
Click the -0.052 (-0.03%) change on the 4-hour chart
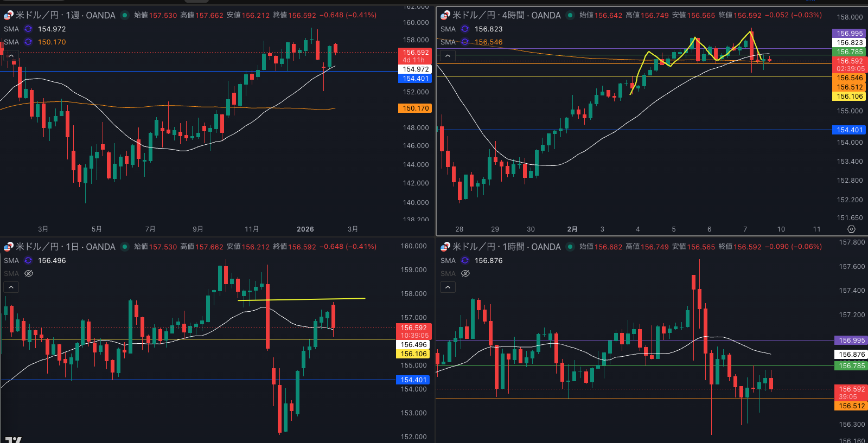793,15
